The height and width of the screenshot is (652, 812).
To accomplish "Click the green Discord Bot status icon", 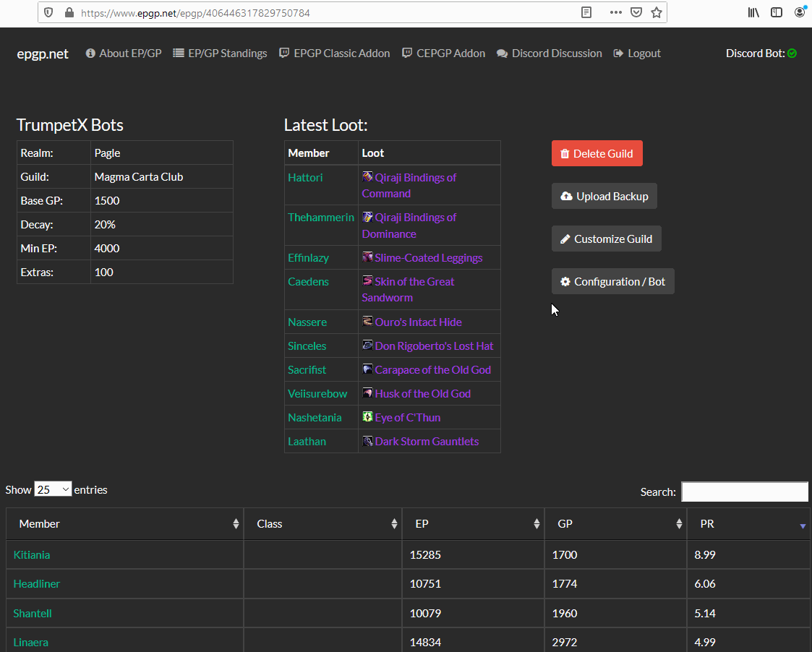I will (x=792, y=53).
